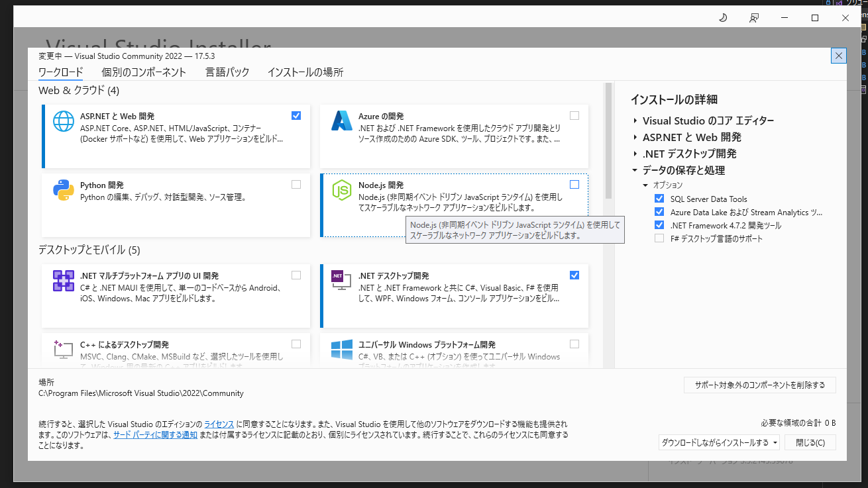
Task: Enable F# デスクトップ言語のサポート
Action: coord(659,238)
